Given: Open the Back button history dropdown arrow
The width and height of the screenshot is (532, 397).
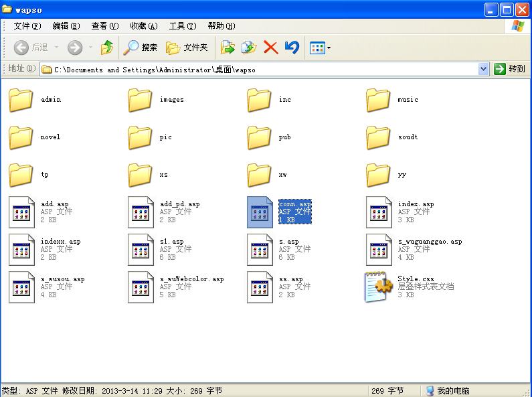Looking at the screenshot, I should point(56,48).
